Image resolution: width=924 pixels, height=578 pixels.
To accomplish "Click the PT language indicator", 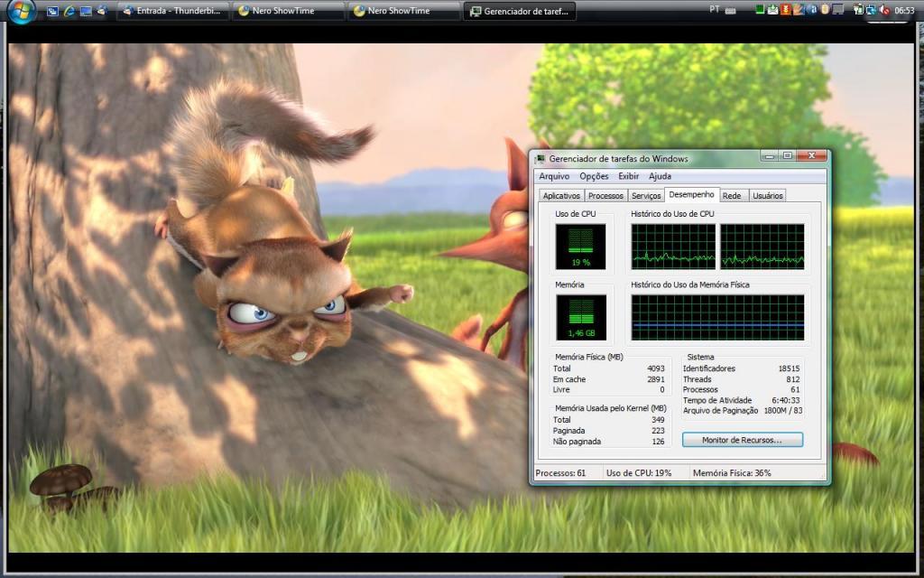I will click(715, 10).
